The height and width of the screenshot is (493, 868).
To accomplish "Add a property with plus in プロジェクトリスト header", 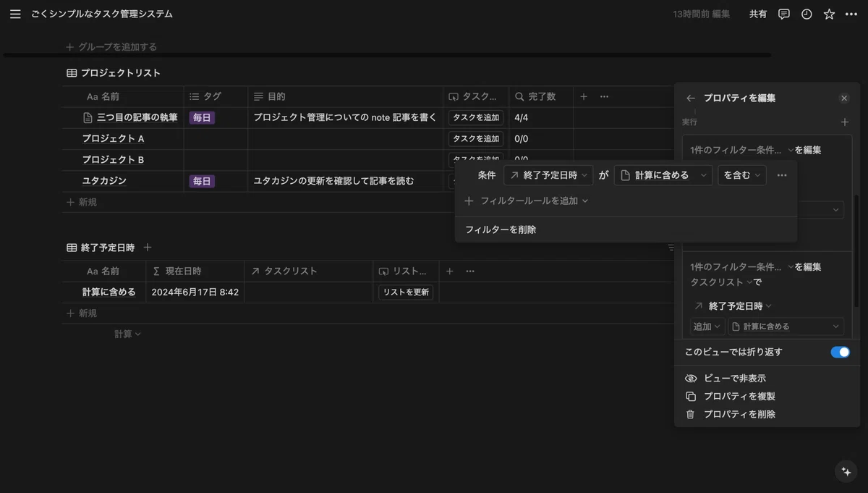I will (x=584, y=96).
